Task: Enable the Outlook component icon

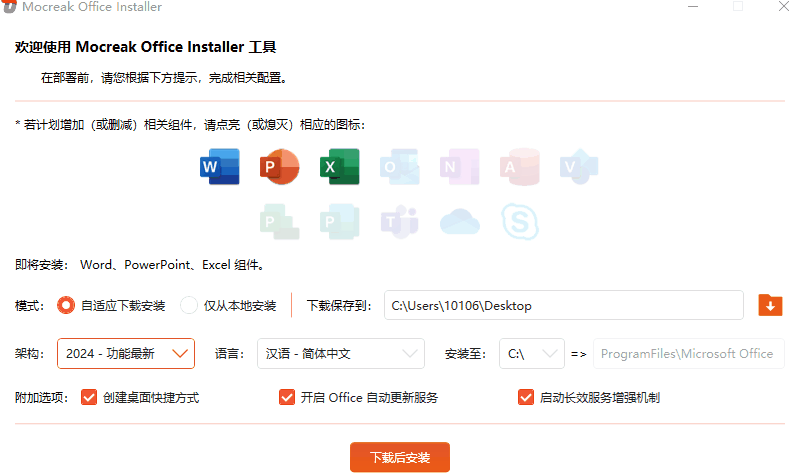Action: click(399, 167)
